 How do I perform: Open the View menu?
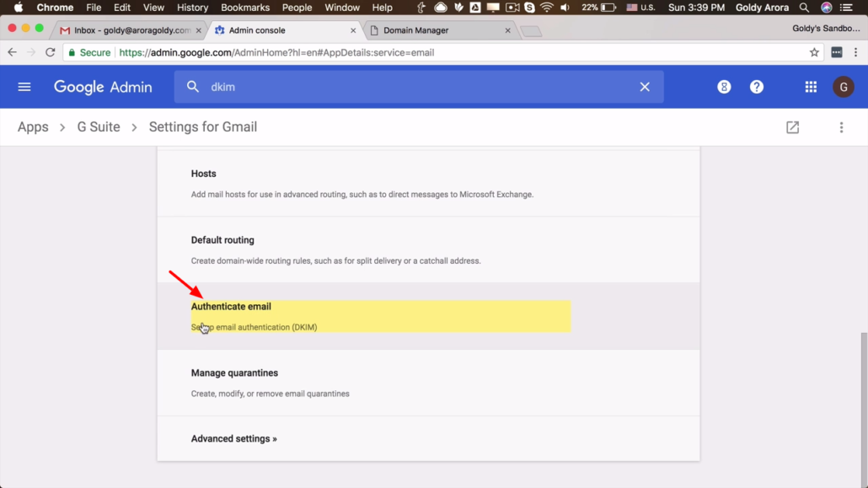point(153,8)
